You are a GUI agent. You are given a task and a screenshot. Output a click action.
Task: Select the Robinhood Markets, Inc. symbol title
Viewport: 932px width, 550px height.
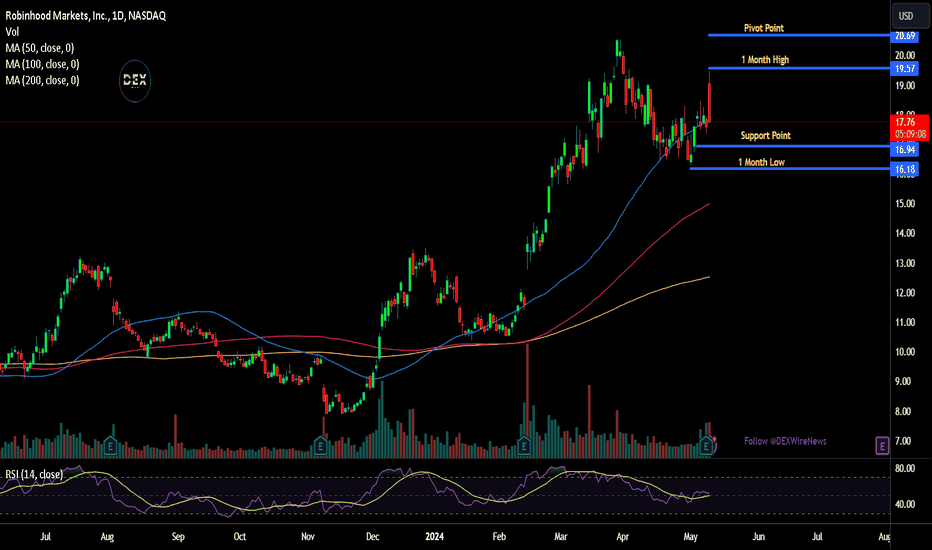pos(86,16)
